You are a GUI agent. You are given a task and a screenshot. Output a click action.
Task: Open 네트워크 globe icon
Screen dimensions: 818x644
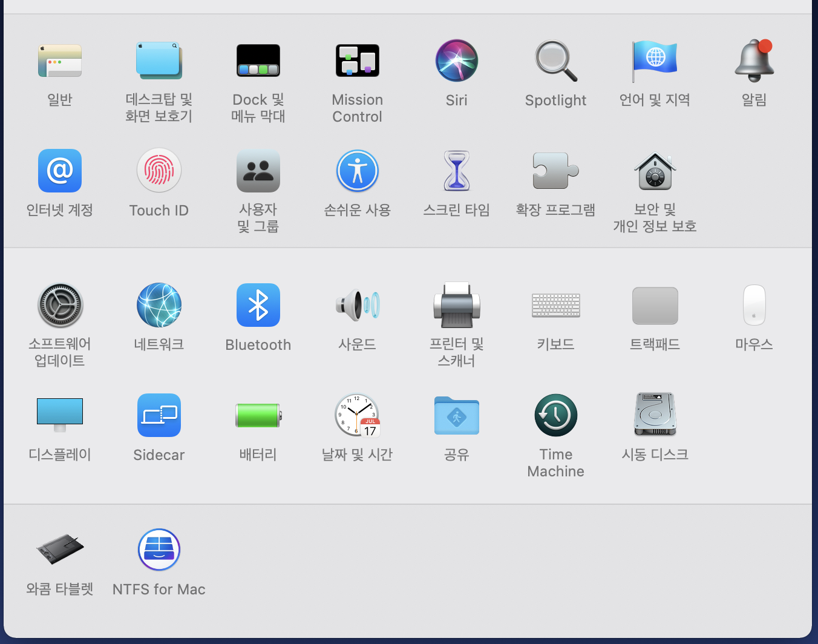pyautogui.click(x=159, y=305)
